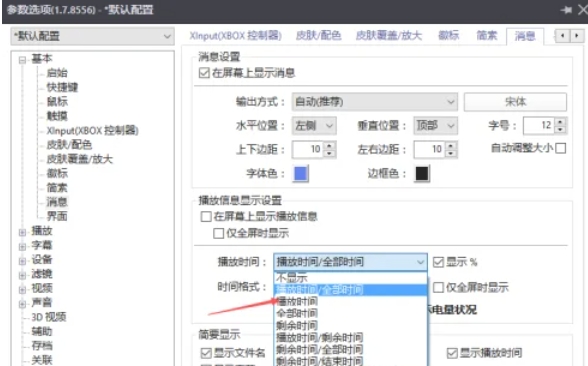Decrease 左右边距 with down spinner
This screenshot has height=366, width=588.
tap(451, 153)
